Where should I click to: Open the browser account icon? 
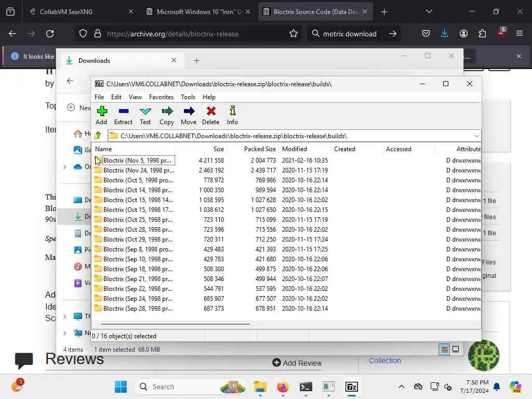point(463,34)
